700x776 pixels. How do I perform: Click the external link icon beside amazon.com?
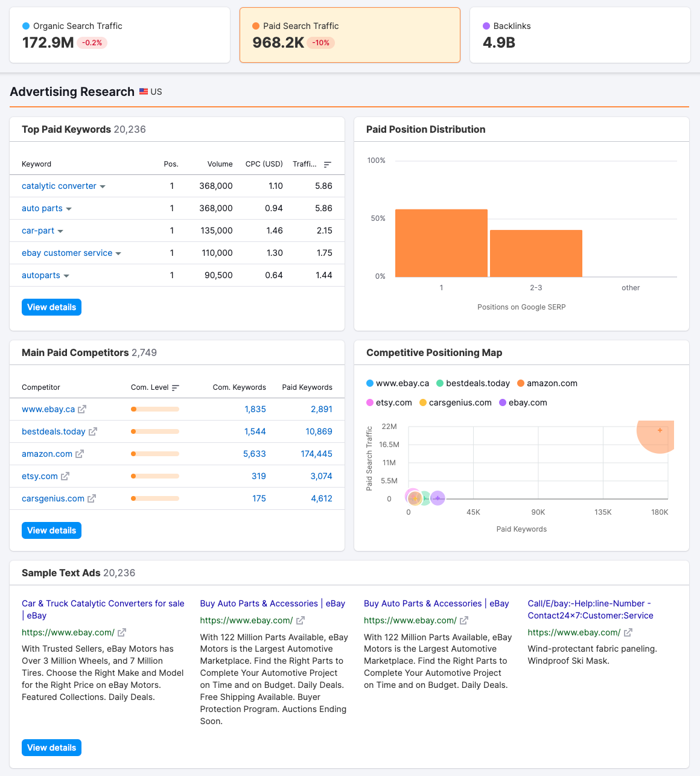[80, 454]
